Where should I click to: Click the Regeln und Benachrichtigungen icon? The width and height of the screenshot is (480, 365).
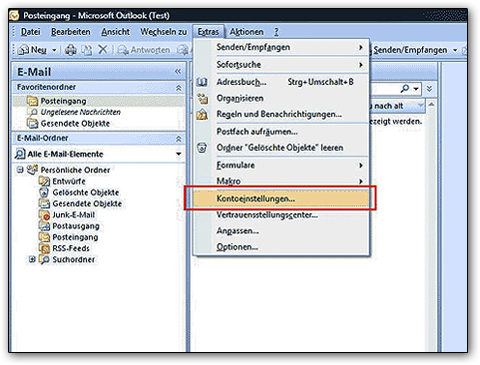click(x=202, y=115)
